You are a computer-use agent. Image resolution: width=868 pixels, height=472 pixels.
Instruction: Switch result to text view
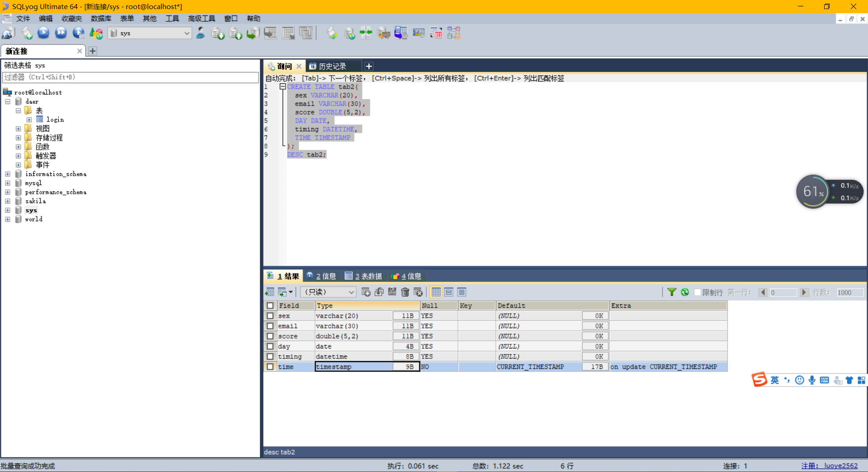(461, 292)
